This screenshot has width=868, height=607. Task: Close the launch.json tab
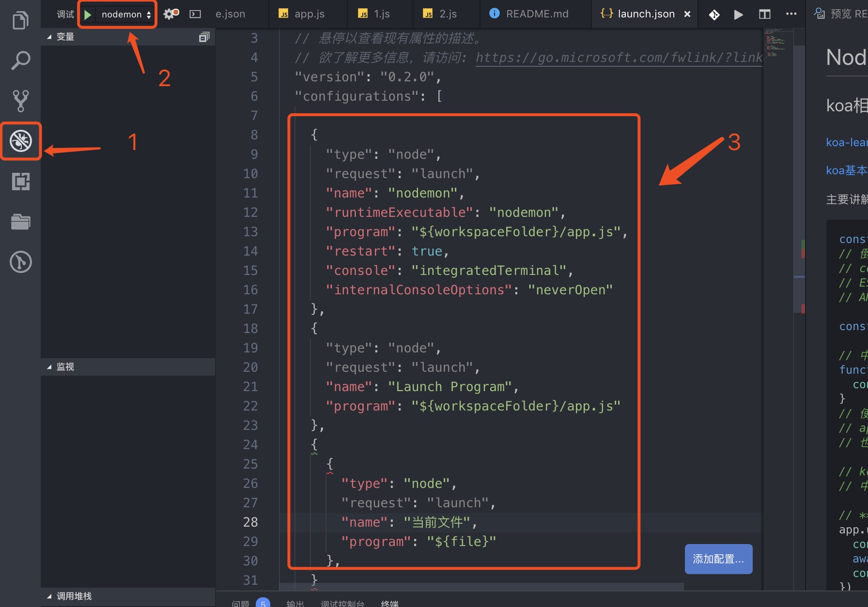(687, 14)
